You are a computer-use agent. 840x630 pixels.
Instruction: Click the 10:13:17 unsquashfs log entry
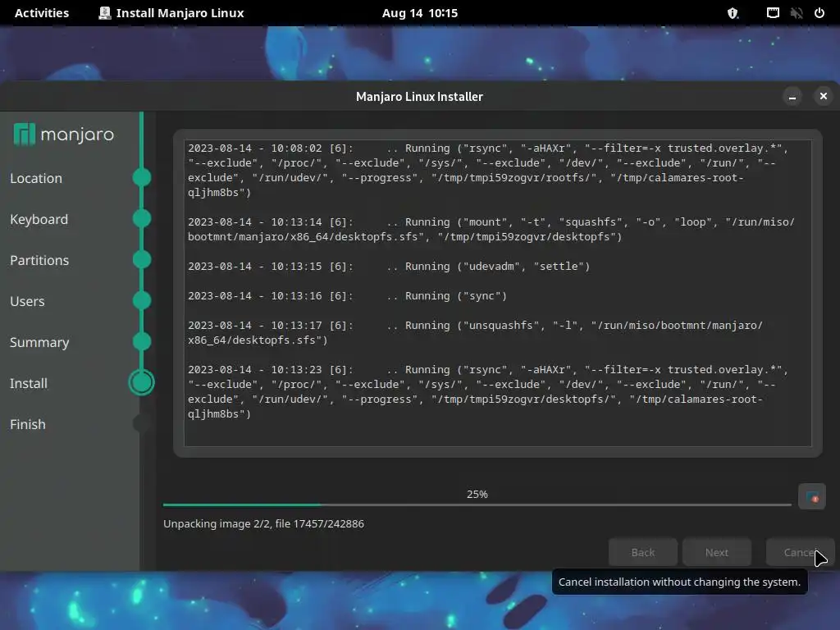(475, 333)
